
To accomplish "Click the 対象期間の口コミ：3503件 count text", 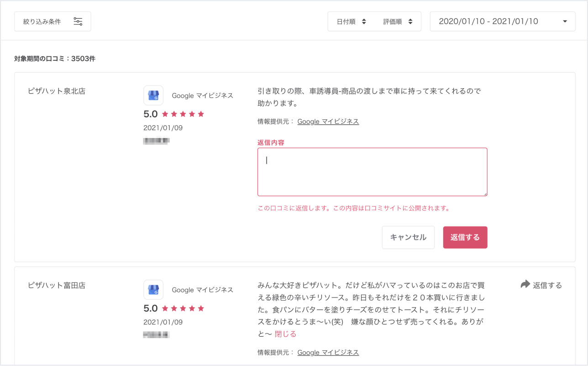I will tap(55, 58).
